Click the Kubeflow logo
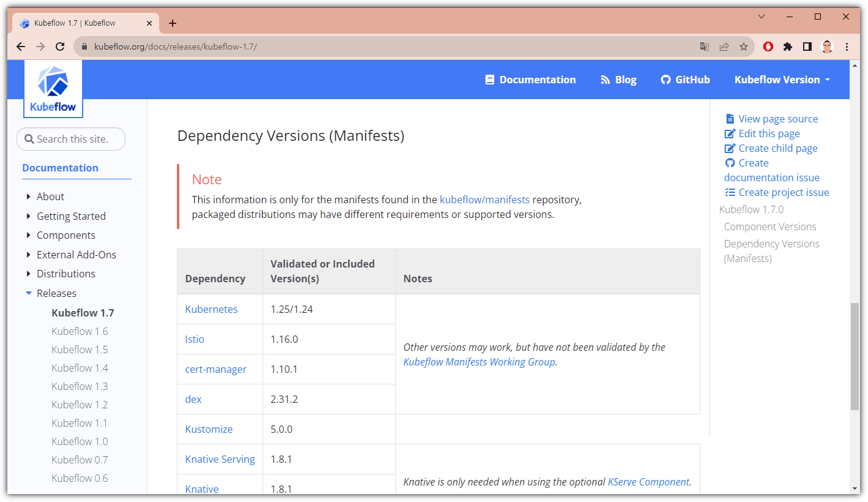Viewport: 868px width, 502px height. click(53, 89)
